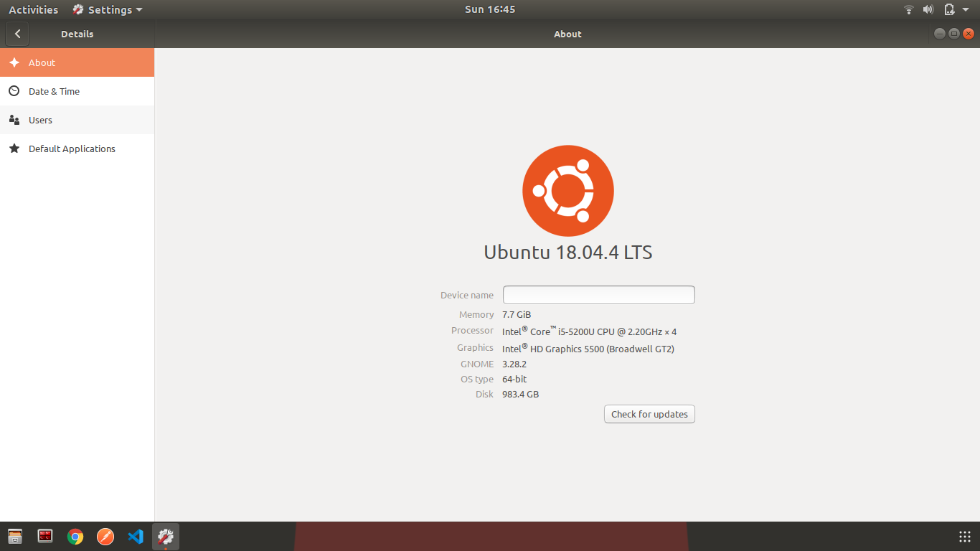Click the file archive icon in the dock
The width and height of the screenshot is (980, 551).
pos(14,536)
